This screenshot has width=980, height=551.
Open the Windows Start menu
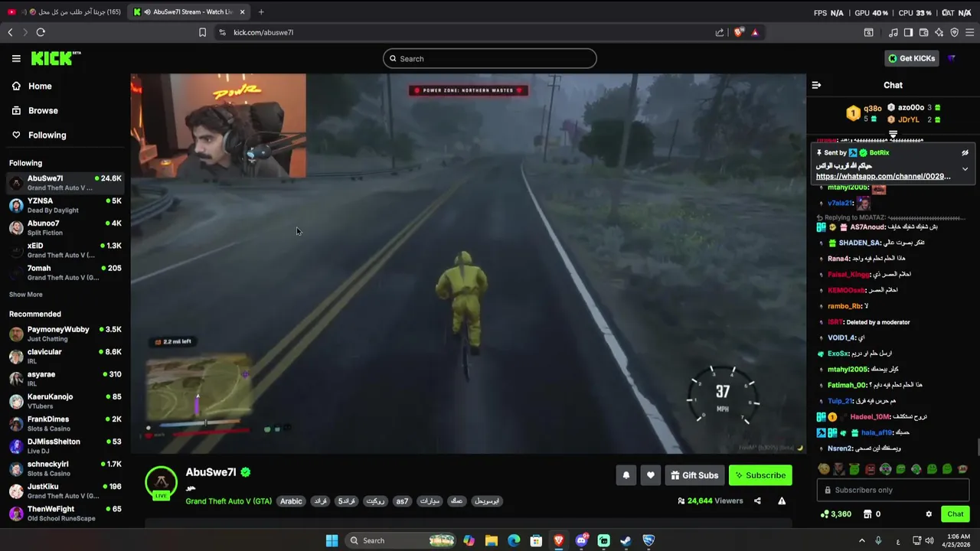[332, 540]
